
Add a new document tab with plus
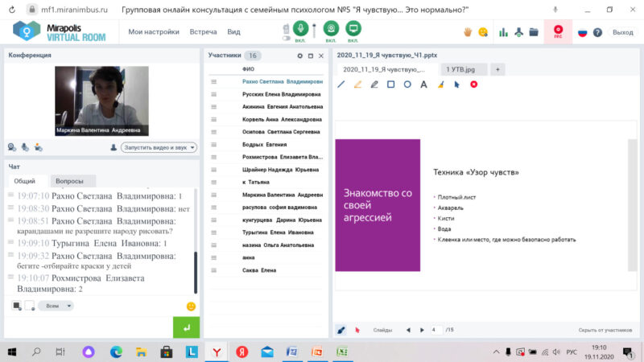tap(497, 69)
